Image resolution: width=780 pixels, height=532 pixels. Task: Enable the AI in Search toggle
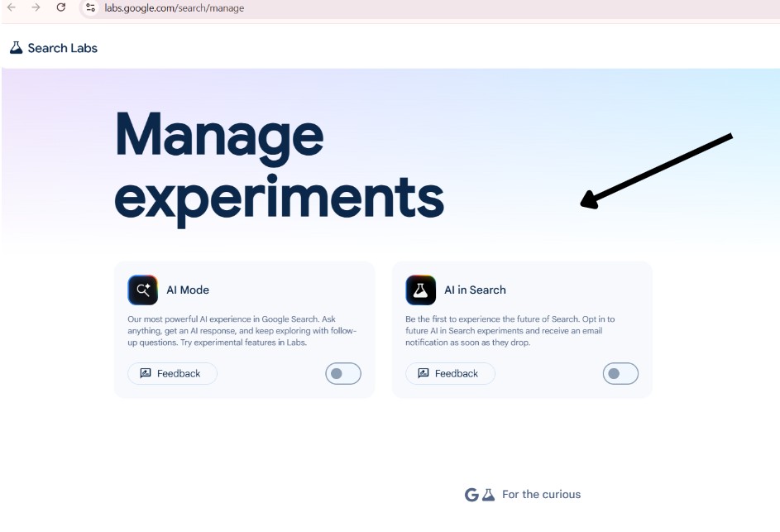[620, 373]
